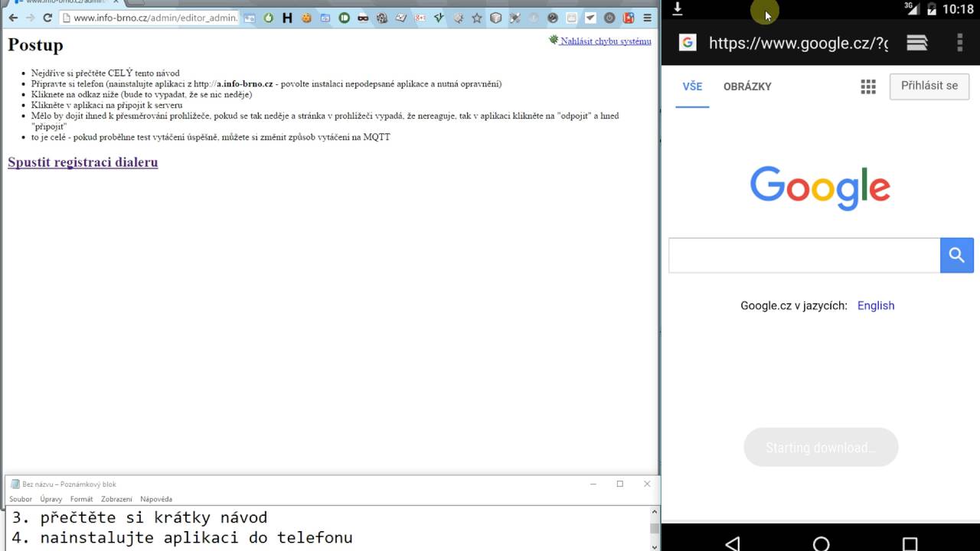
Task: Tap the phone browser URL field
Action: pyautogui.click(x=799, y=43)
